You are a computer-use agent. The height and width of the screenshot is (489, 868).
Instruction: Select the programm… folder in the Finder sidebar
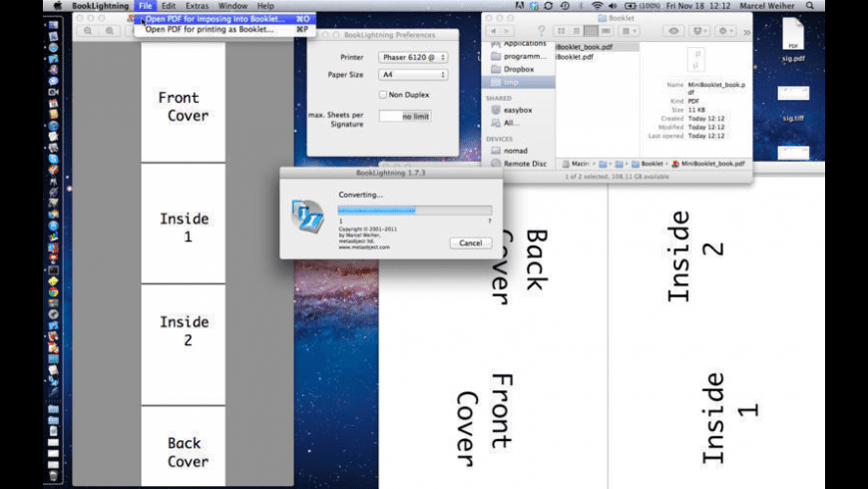(x=519, y=56)
